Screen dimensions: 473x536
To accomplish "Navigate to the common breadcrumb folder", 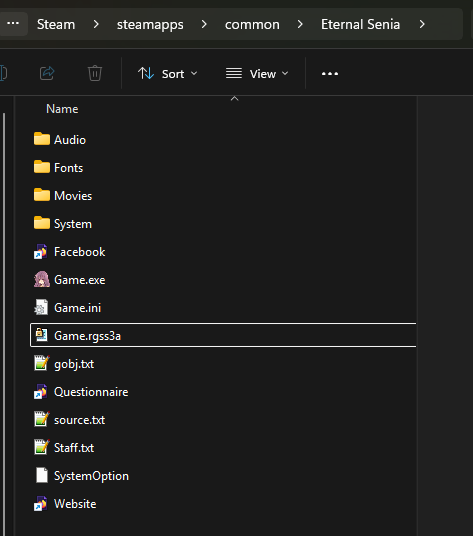I will click(x=252, y=25).
